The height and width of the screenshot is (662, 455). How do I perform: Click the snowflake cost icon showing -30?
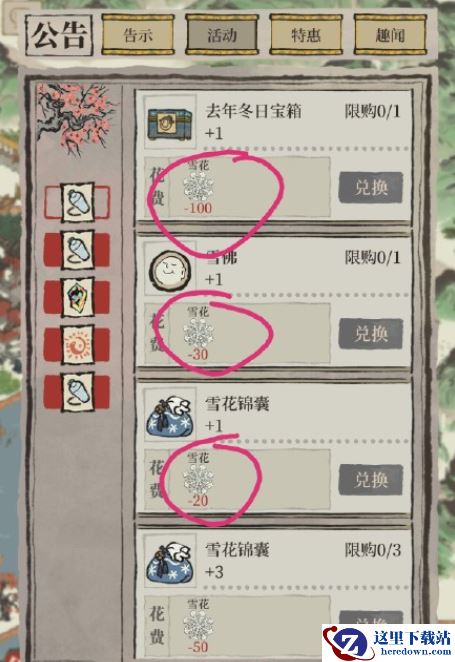coord(198,333)
